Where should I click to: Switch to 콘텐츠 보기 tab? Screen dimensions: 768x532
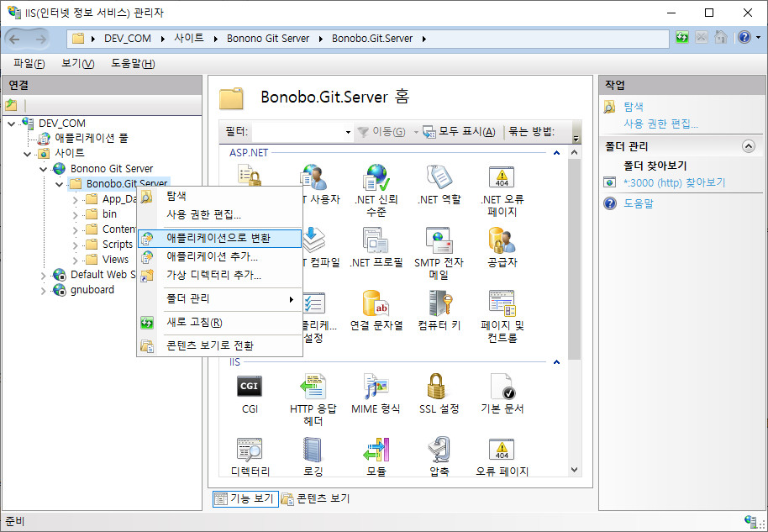pos(317,498)
